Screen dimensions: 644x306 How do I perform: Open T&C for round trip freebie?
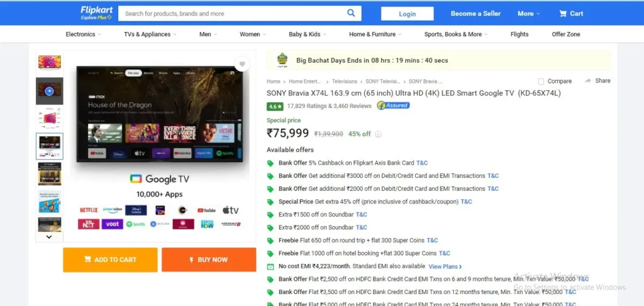(432, 241)
